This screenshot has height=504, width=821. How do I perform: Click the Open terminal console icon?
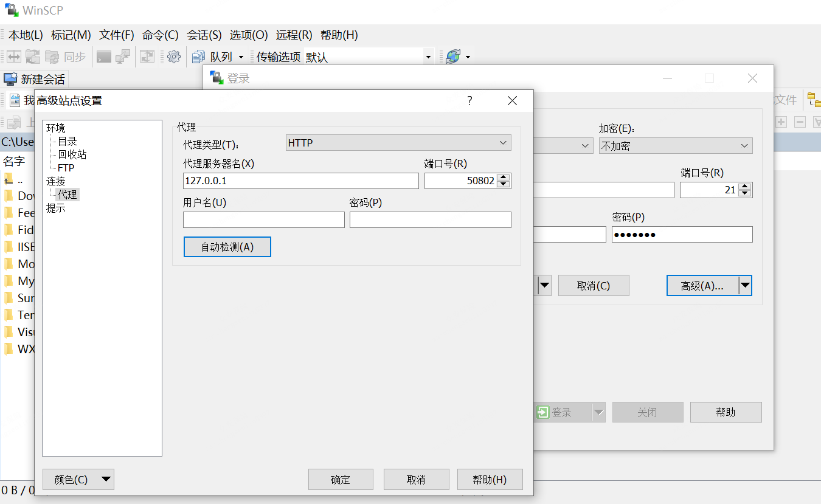pos(104,57)
